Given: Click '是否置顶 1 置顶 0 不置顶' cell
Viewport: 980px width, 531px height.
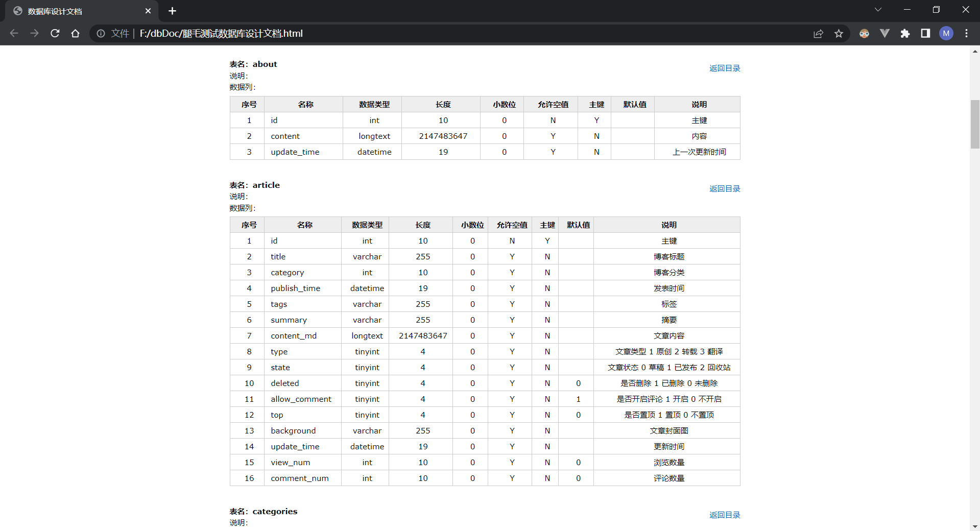Looking at the screenshot, I should 667,415.
